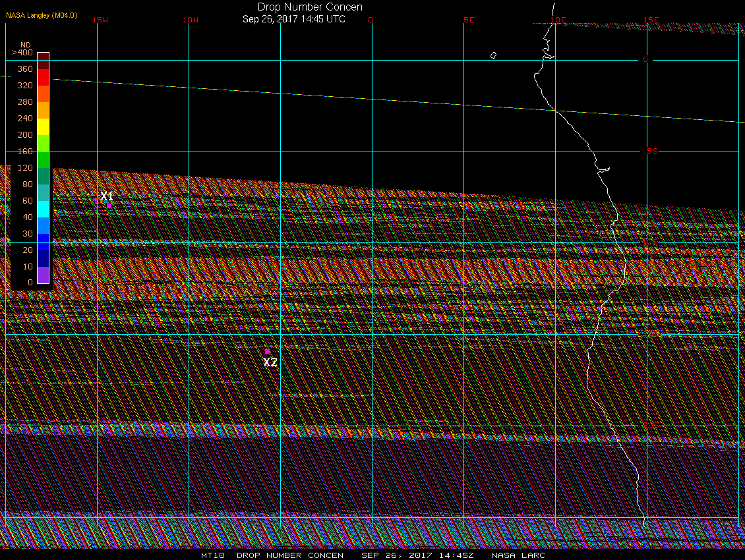
Task: Select the 10E longitude label
Action: click(x=558, y=20)
